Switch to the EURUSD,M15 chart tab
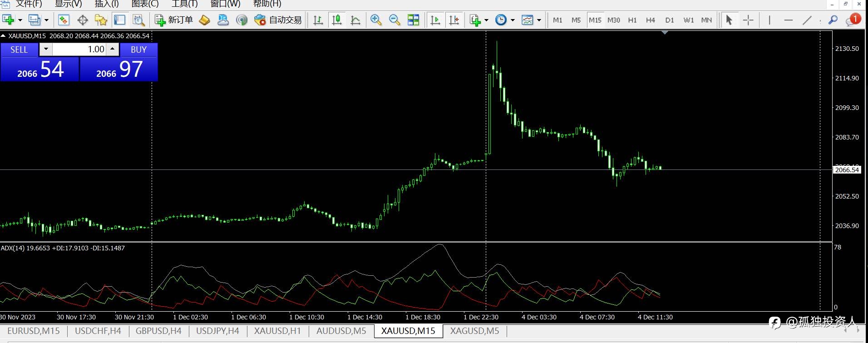 tap(34, 331)
